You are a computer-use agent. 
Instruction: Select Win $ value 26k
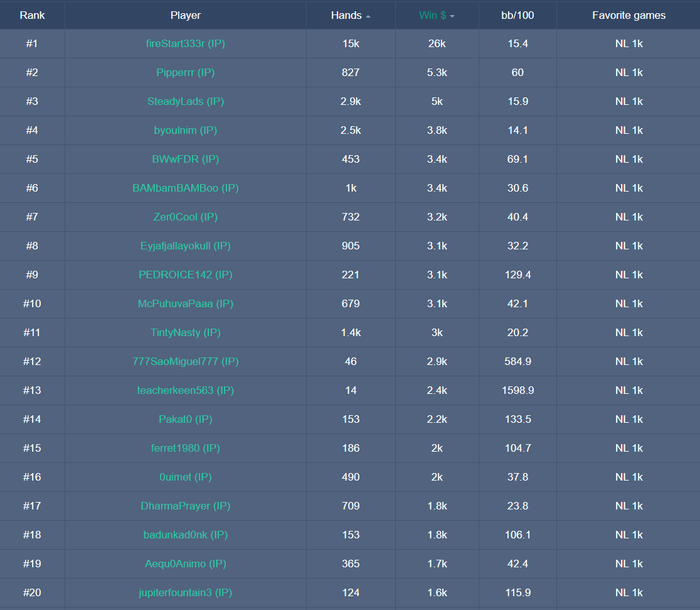click(437, 44)
